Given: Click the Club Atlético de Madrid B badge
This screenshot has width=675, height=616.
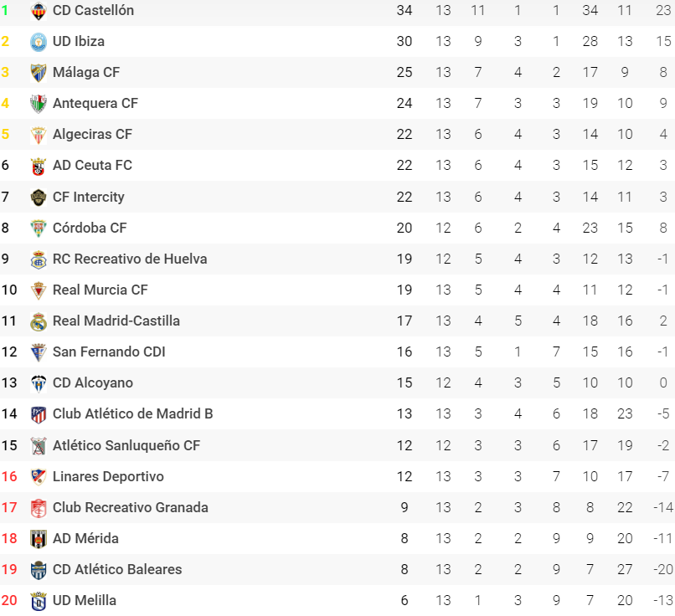Looking at the screenshot, I should (x=39, y=414).
